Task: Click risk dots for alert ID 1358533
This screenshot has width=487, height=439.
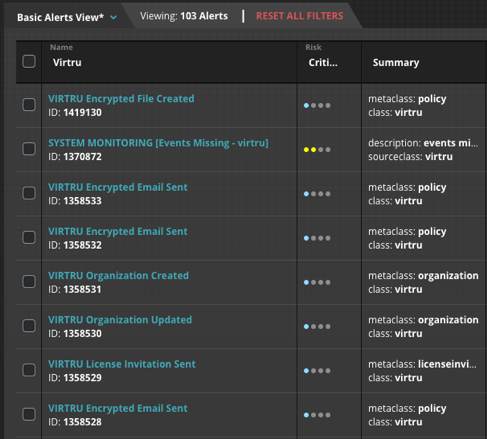Action: (317, 194)
